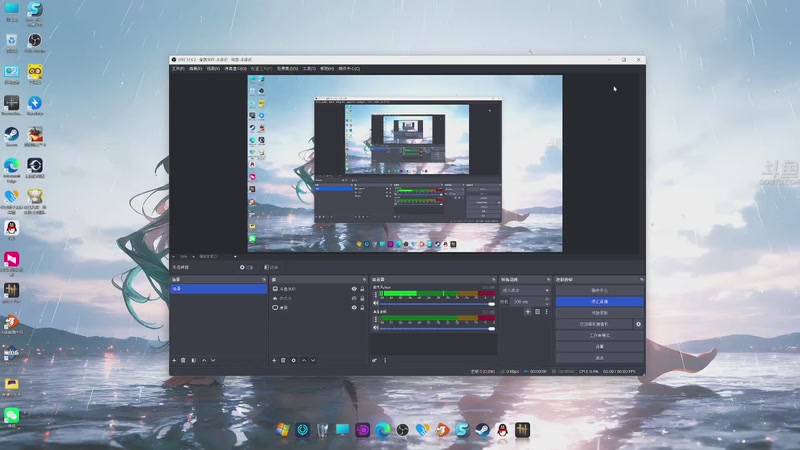The width and height of the screenshot is (800, 450).
Task: Open Windows Start button on taskbar
Action: click(283, 430)
